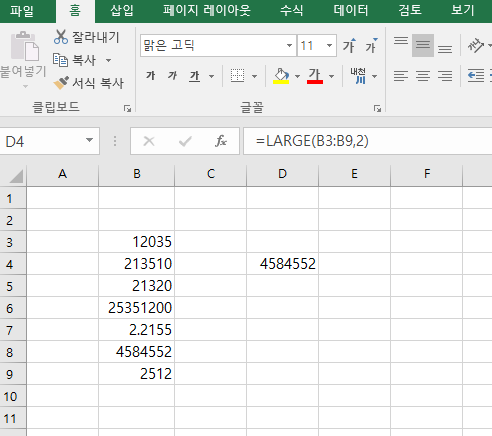Click the phonetic guide 내천 icon

point(358,76)
